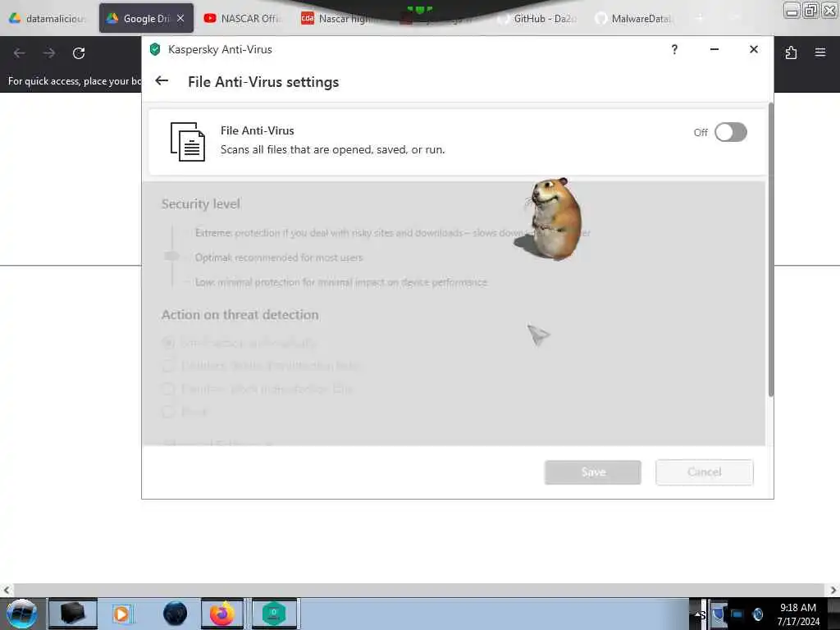
Task: Open the Windows Start orb
Action: point(21,614)
